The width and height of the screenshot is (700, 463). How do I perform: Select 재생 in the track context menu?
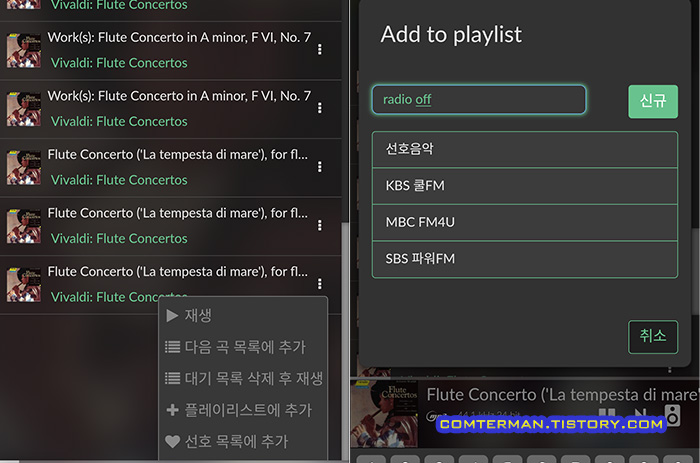coord(244,316)
